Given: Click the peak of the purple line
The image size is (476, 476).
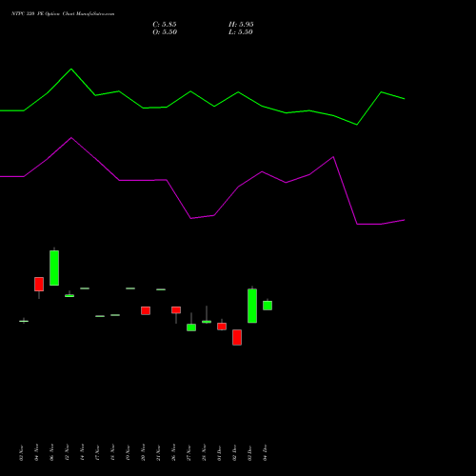Looking at the screenshot, I should [x=71, y=138].
